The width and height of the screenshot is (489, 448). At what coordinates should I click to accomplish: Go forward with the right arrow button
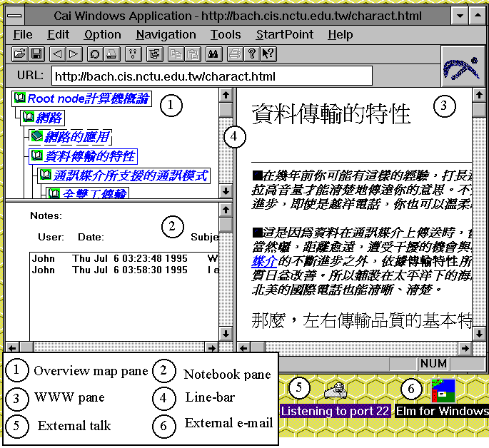(74, 54)
